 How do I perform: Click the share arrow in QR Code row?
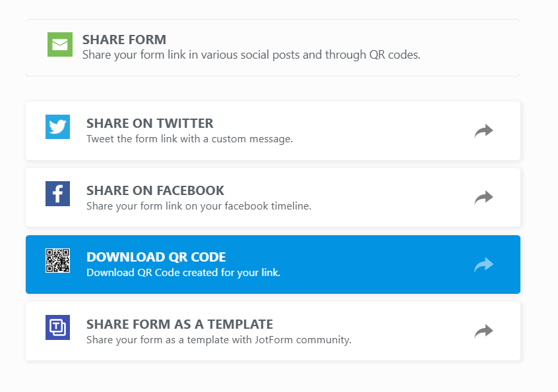pos(483,265)
